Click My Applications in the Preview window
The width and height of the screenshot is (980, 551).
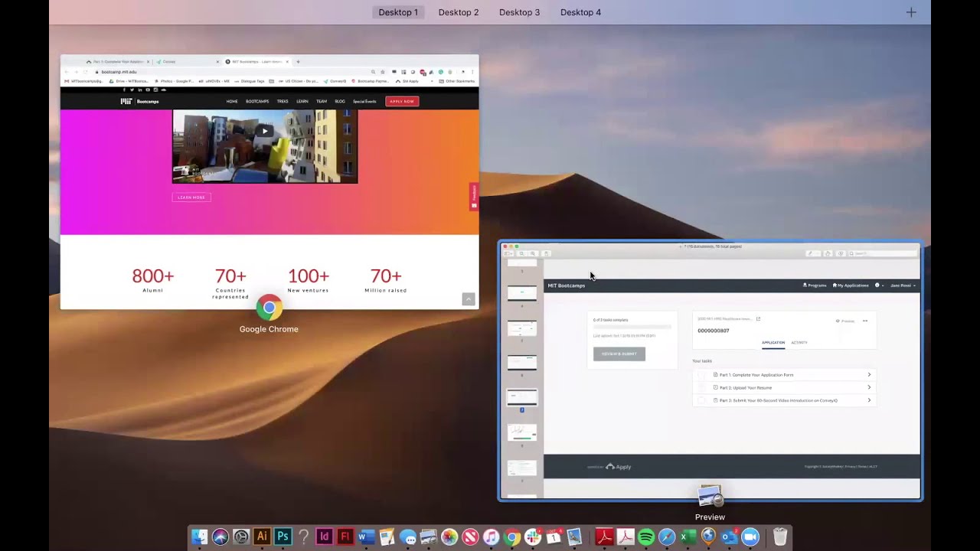coord(851,285)
